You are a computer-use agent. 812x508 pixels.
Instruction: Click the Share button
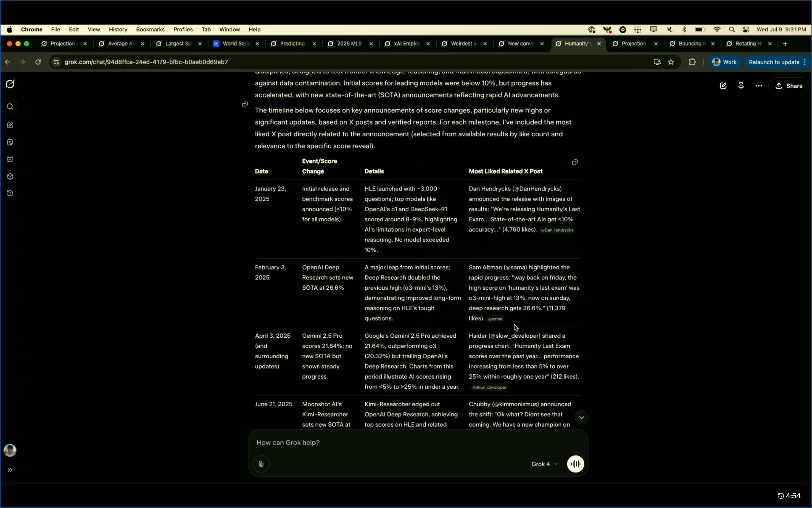coord(789,86)
